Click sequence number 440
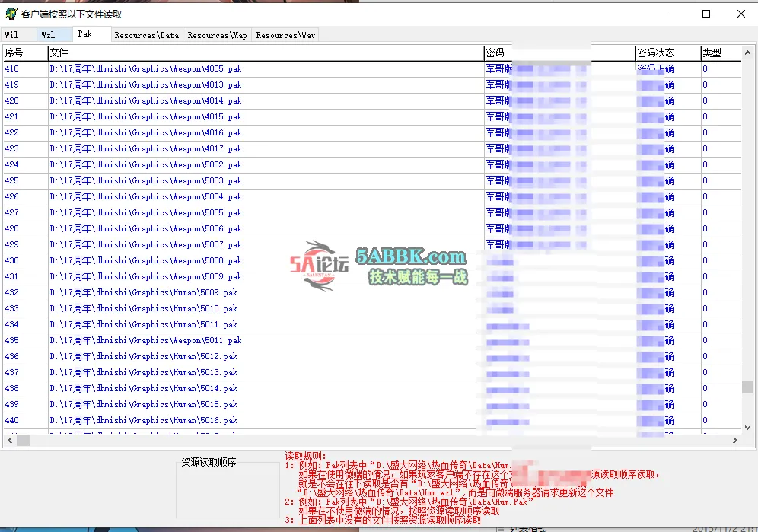The width and height of the screenshot is (758, 532). (x=12, y=420)
